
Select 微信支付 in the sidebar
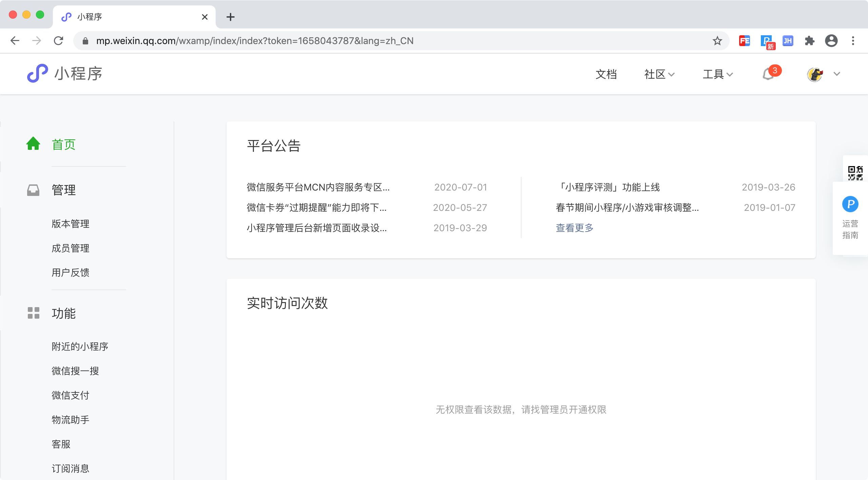click(x=71, y=395)
